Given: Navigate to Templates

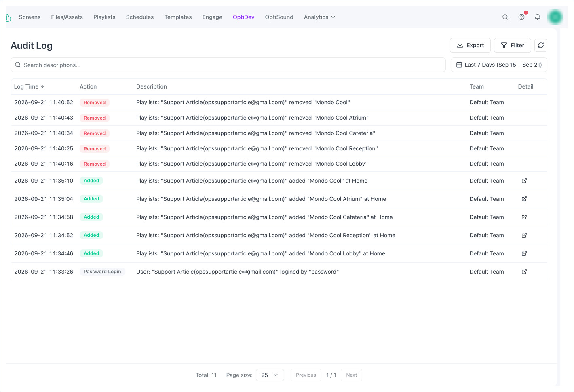Looking at the screenshot, I should click(178, 17).
